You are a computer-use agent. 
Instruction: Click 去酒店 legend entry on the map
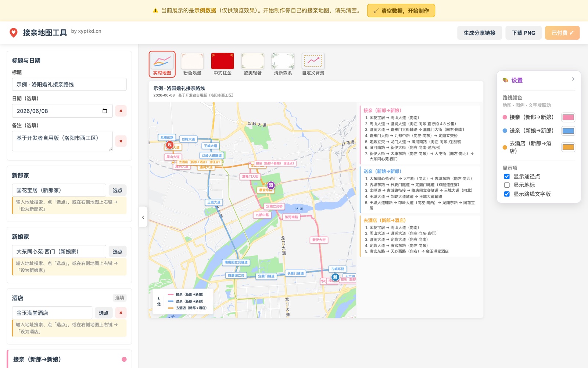pos(187,308)
